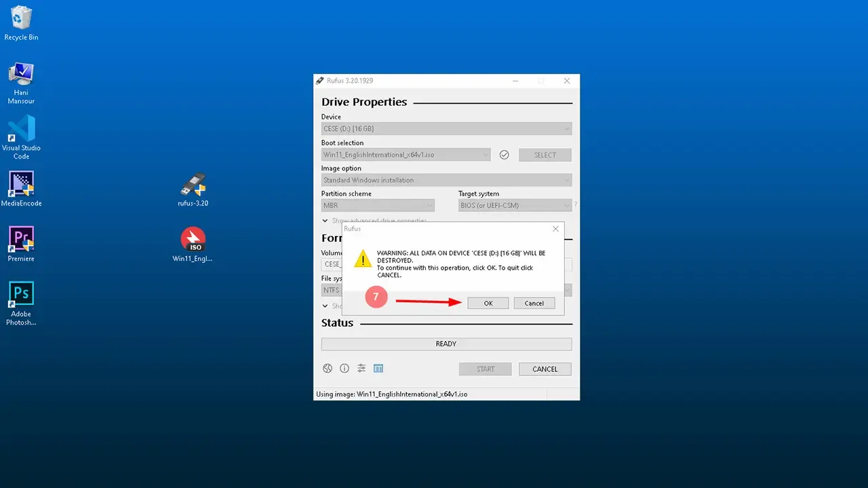The height and width of the screenshot is (488, 868).
Task: Open the Partition scheme MBR dropdown
Action: point(378,205)
